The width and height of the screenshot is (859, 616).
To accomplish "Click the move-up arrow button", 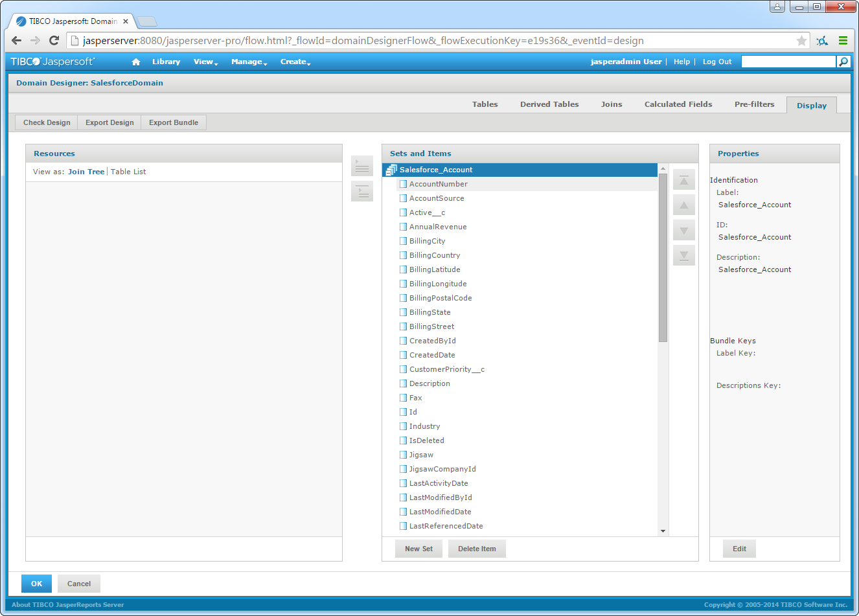I will pyautogui.click(x=683, y=205).
